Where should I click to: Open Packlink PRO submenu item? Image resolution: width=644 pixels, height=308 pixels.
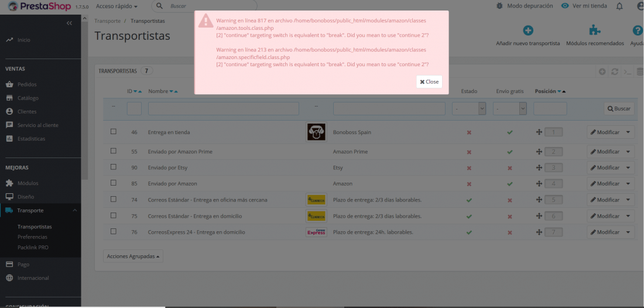[x=33, y=247]
